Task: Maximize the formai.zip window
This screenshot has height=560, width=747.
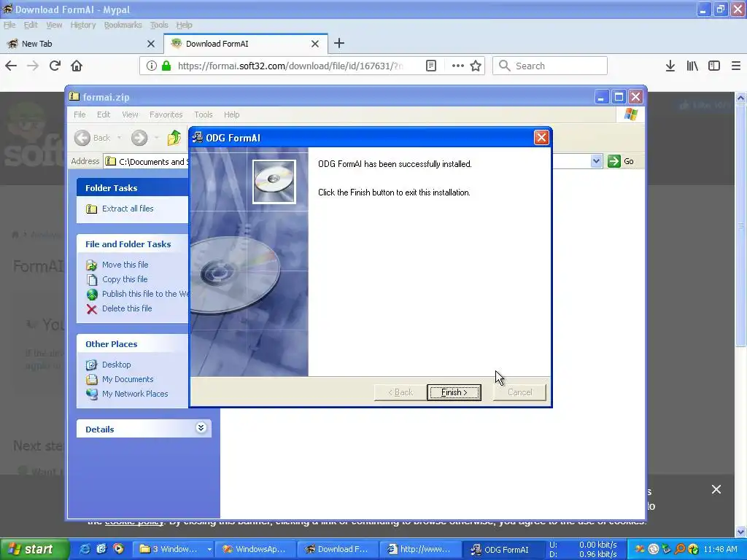Action: click(x=619, y=97)
